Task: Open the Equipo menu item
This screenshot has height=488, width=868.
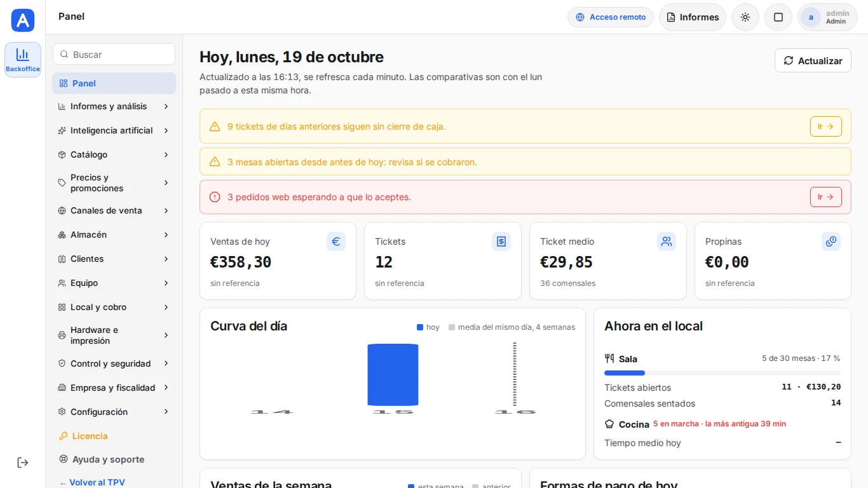Action: point(114,283)
